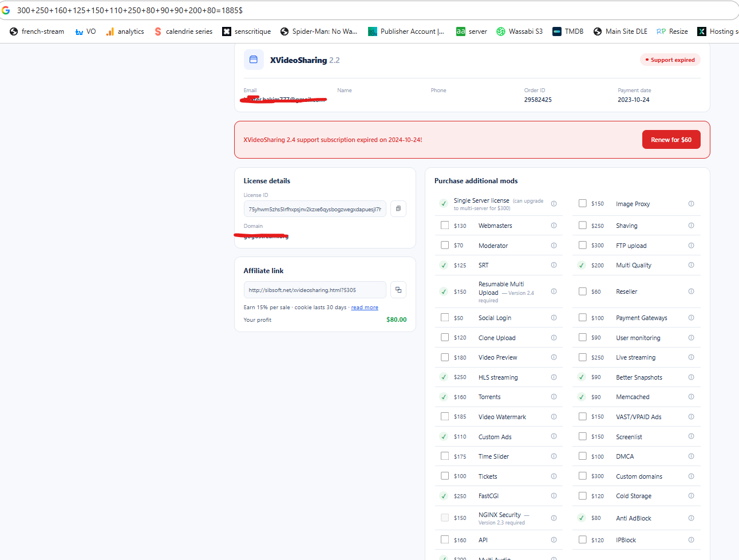Select the Social Login checkbox
Image resolution: width=739 pixels, height=560 pixels.
coord(445,317)
